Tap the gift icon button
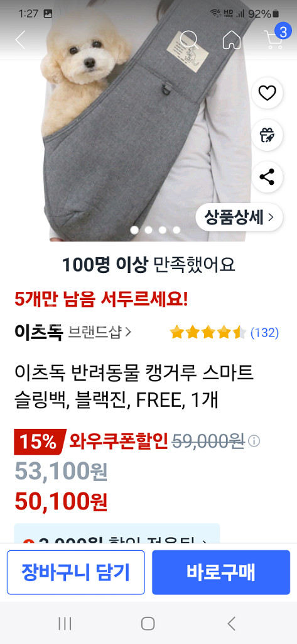The image size is (297, 644). 267,135
